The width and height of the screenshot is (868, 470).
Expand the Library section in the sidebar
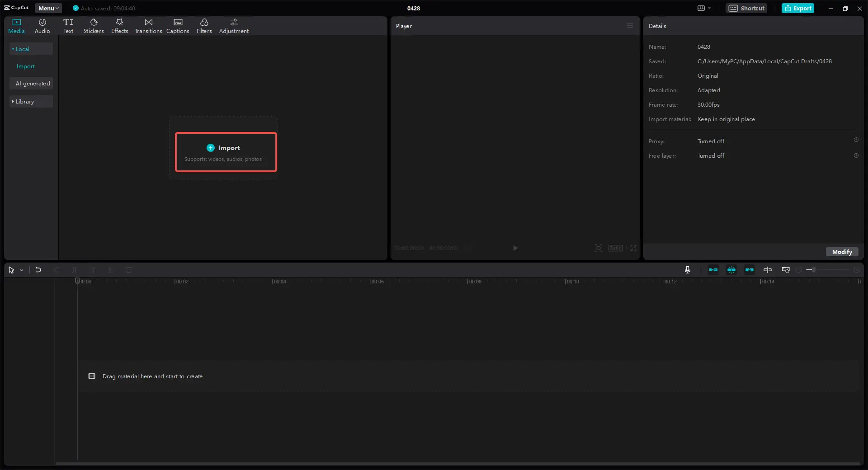(x=31, y=101)
